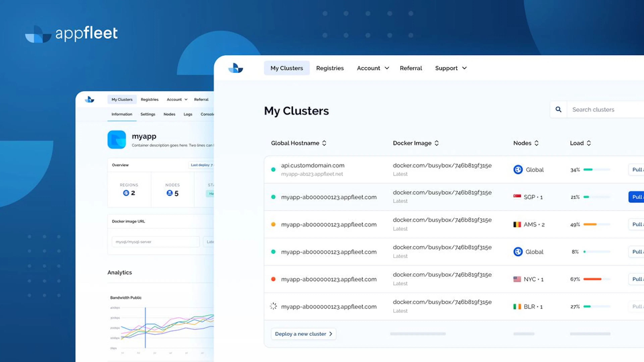The width and height of the screenshot is (644, 362).
Task: Click the red status dot in NYC row
Action: (x=273, y=279)
